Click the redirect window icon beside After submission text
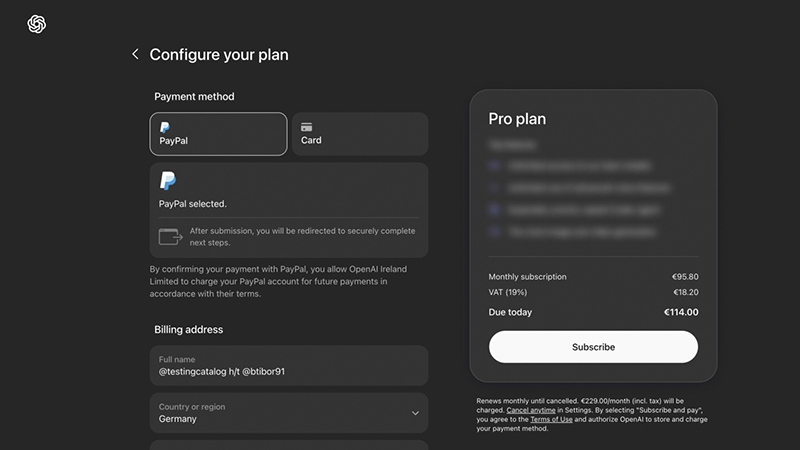 (x=169, y=237)
